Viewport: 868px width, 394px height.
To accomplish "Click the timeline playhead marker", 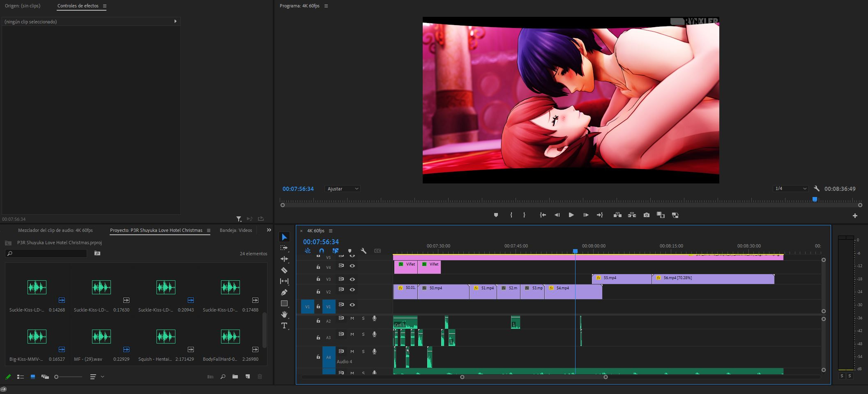I will click(x=575, y=251).
